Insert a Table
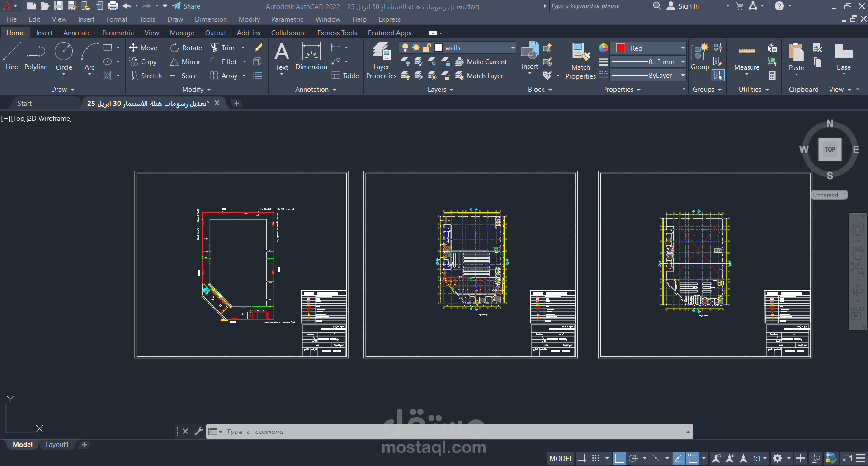868x466 pixels. pyautogui.click(x=345, y=76)
